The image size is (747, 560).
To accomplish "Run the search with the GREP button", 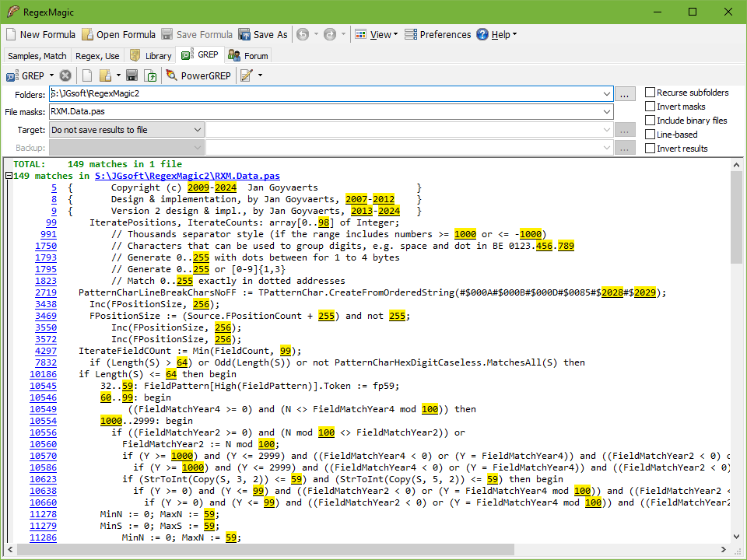I will pos(25,75).
